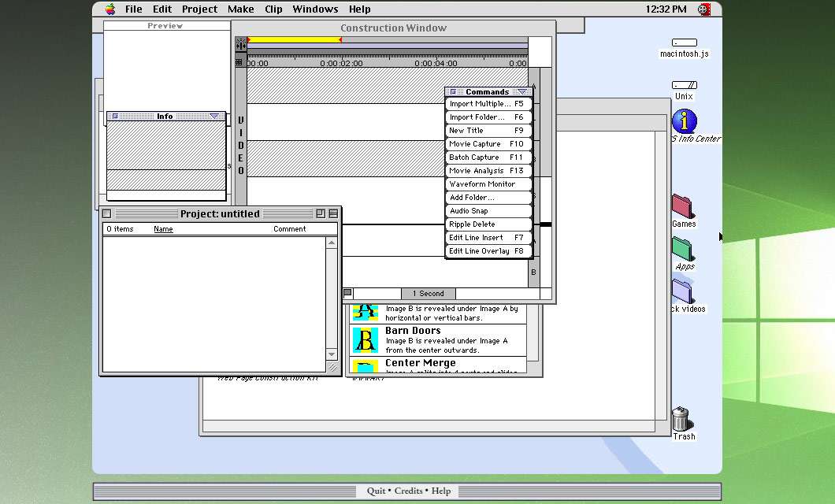
Task: Open the Trash icon on desktop
Action: [x=682, y=419]
